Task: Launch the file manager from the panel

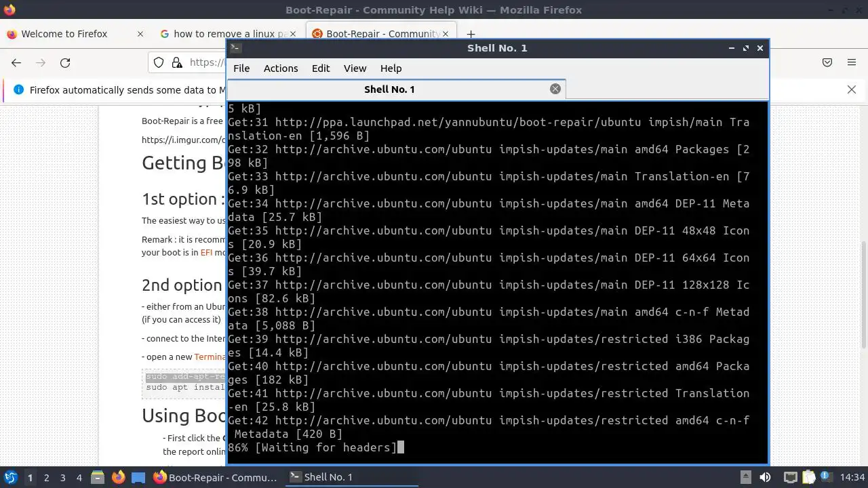Action: click(97, 477)
